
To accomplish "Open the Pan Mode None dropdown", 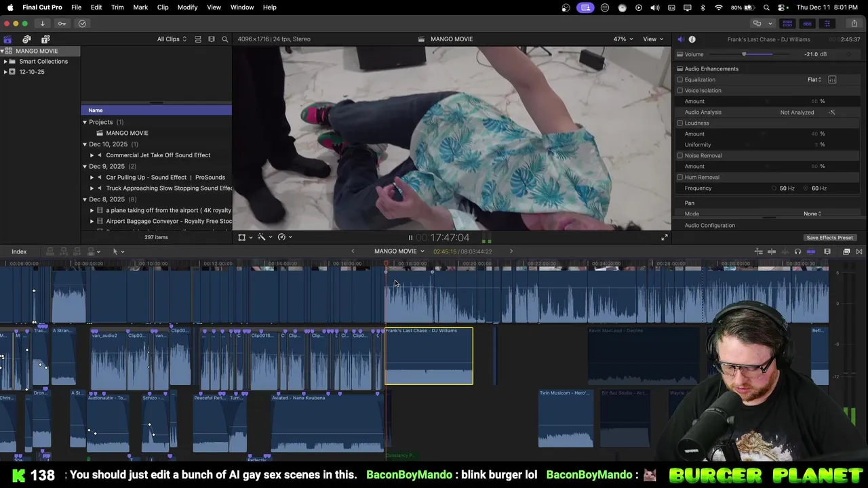I will point(812,213).
